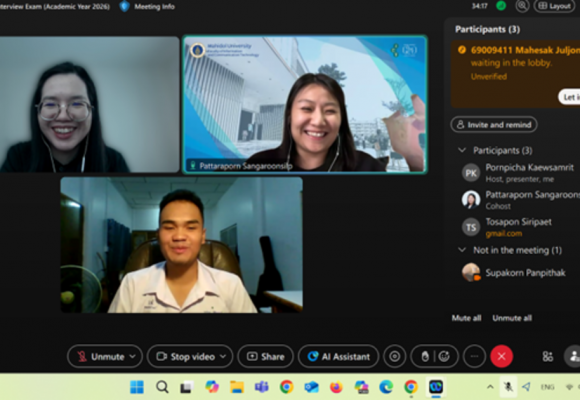Click the muted microphone tray icon
Screen dimensions: 580x400
[508, 387]
